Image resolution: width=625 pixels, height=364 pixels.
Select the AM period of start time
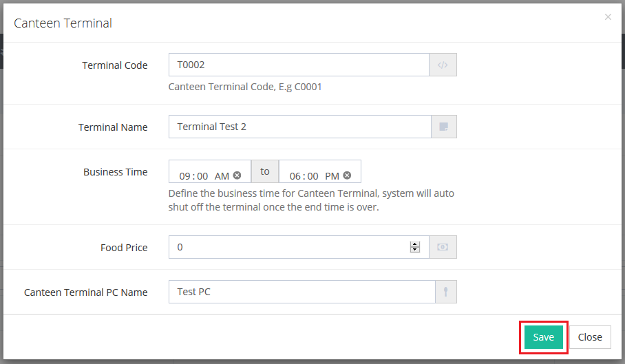click(x=222, y=176)
